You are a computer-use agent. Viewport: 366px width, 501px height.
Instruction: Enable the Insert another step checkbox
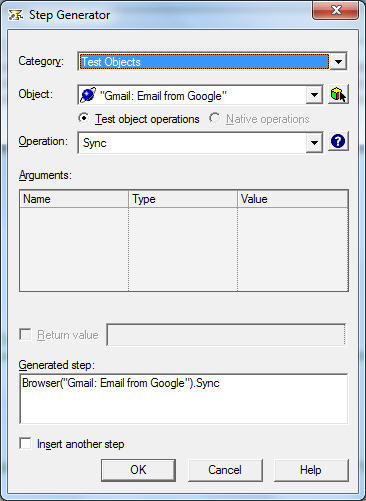(x=25, y=443)
